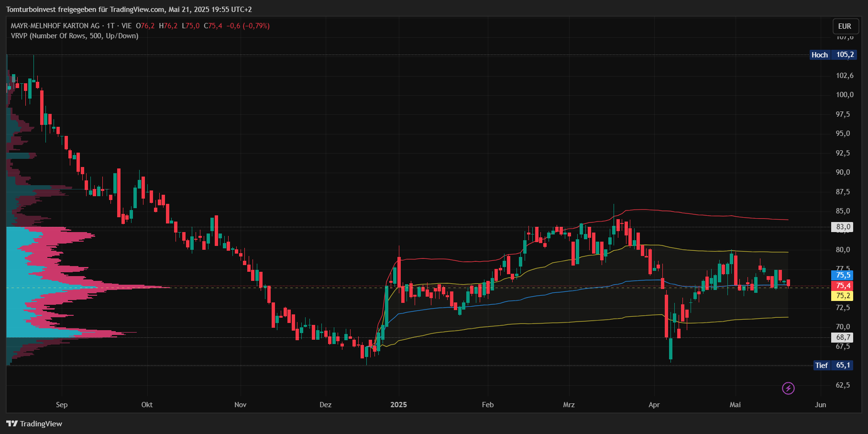
Task: Click the VIE exchange label in header
Action: [x=126, y=26]
